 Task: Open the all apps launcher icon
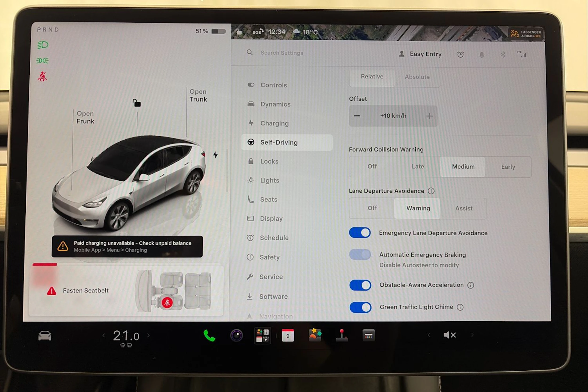[x=262, y=336]
